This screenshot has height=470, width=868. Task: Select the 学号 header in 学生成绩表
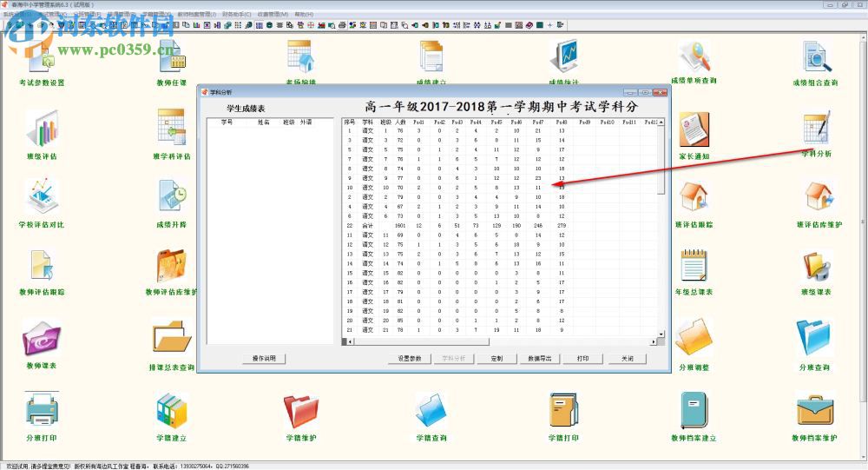tap(227, 122)
